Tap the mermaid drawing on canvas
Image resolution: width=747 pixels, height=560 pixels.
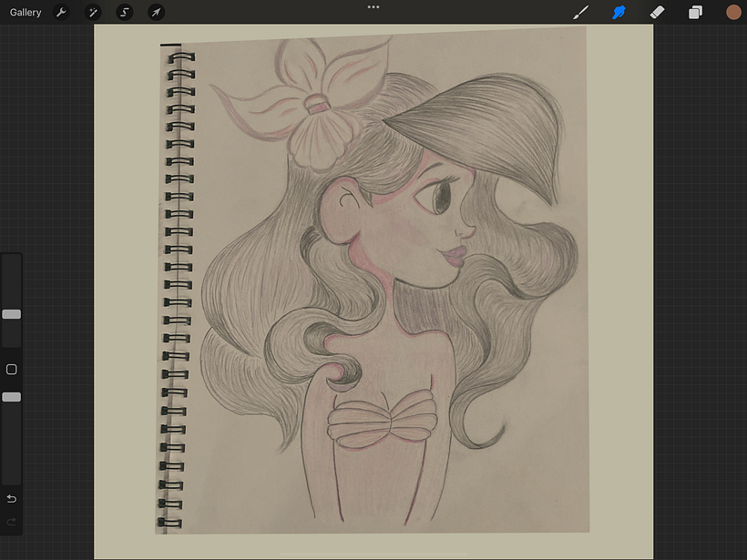click(x=372, y=280)
